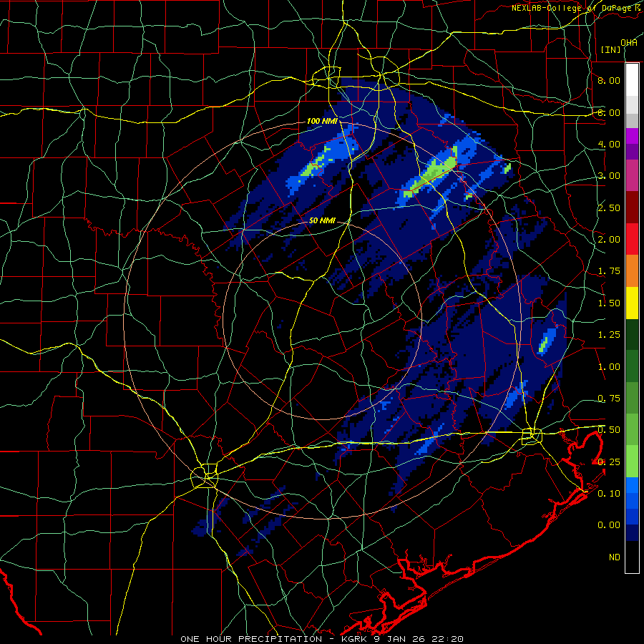Pick the orange legend swatch beside 1.75

coord(632,271)
